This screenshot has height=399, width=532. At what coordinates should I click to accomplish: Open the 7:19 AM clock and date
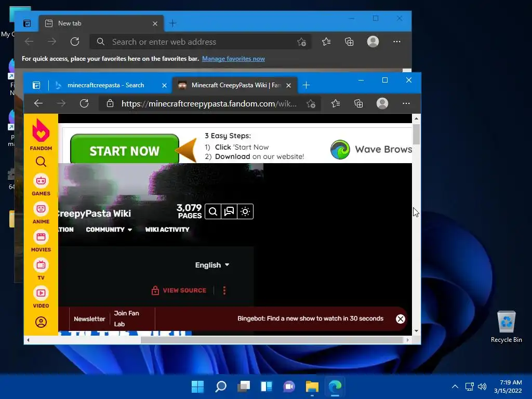[508, 387]
